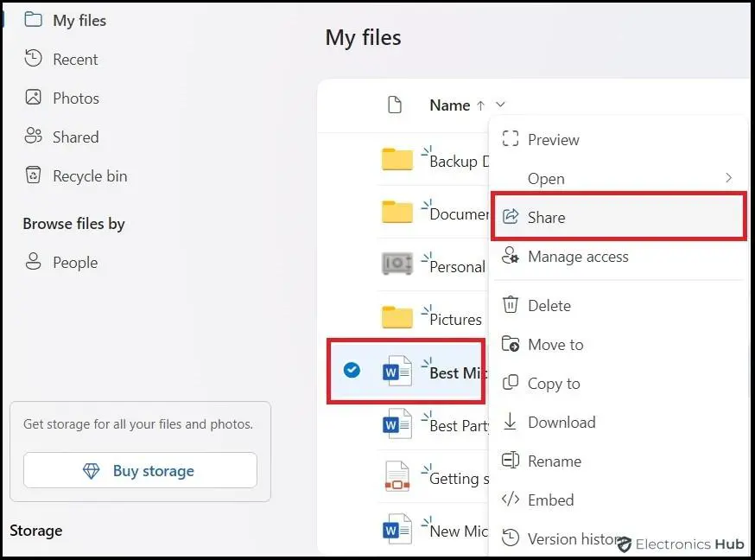
Task: Click the Version history clock icon
Action: (511, 538)
